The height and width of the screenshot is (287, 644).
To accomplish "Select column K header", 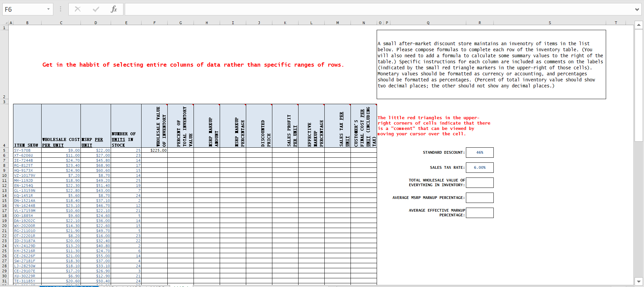I will point(285,23).
